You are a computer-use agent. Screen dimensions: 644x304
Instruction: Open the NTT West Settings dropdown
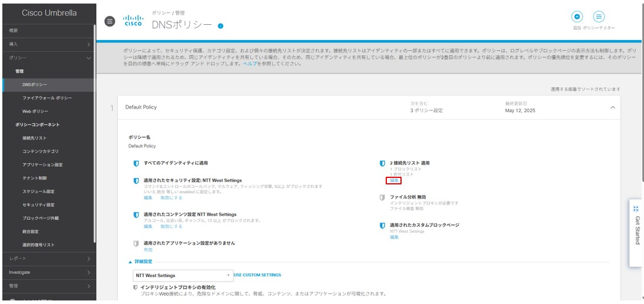(183, 275)
